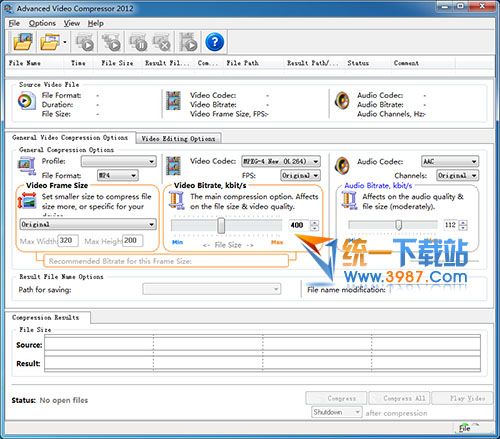The height and width of the screenshot is (439, 500).
Task: Click the source audio codec speaker icon
Action: pos(342,101)
